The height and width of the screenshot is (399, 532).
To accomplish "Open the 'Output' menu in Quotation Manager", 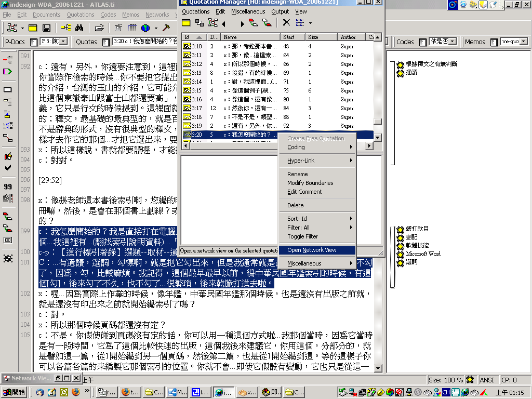I will [280, 11].
